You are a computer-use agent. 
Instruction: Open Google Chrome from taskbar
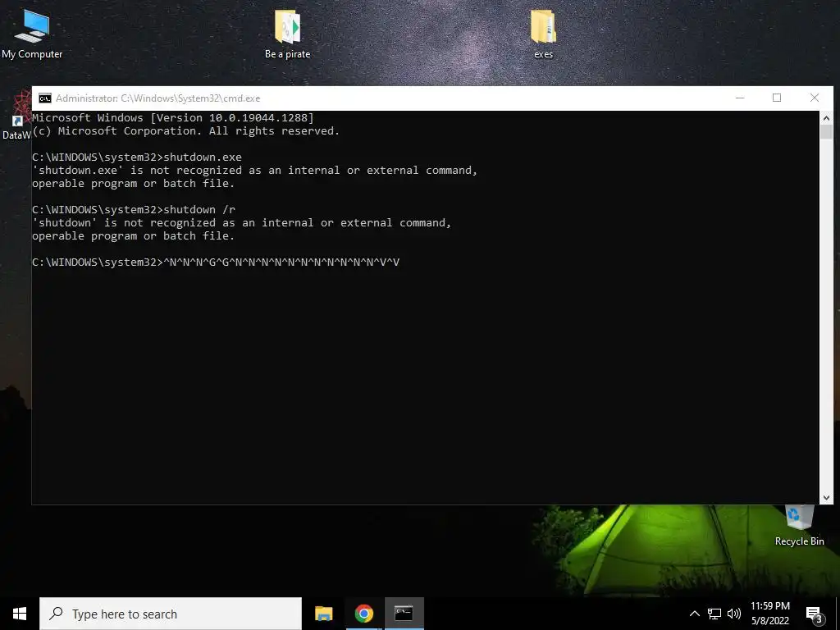pyautogui.click(x=363, y=614)
